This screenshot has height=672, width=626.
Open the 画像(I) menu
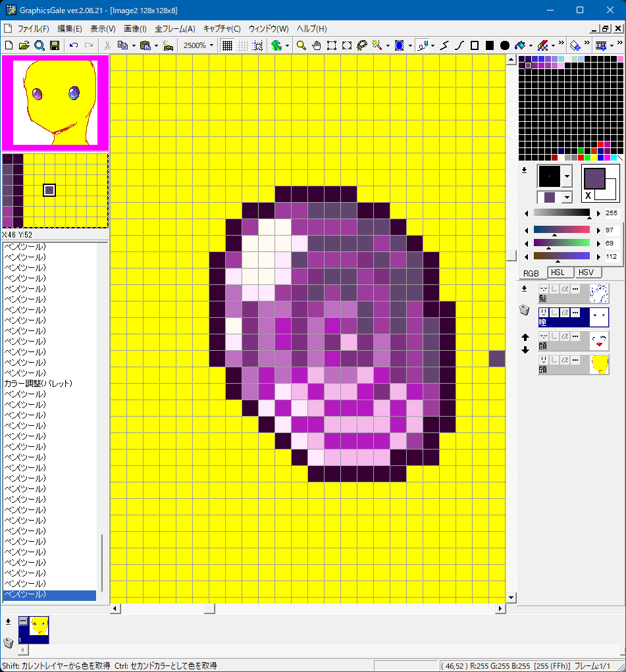point(135,29)
